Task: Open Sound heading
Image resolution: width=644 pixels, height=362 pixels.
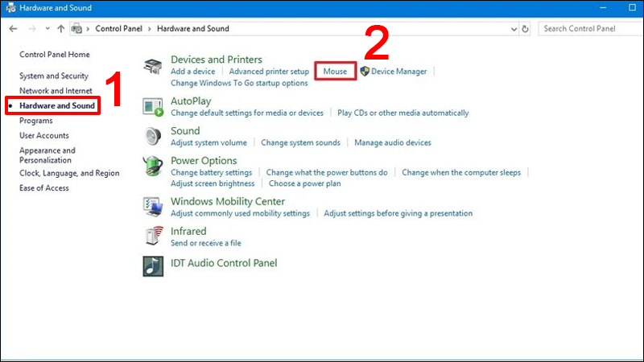Action: [x=185, y=131]
